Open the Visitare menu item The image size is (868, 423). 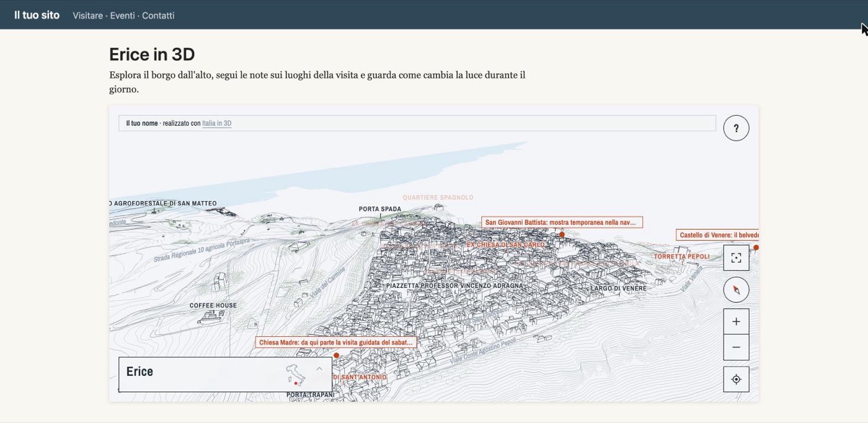click(x=87, y=15)
